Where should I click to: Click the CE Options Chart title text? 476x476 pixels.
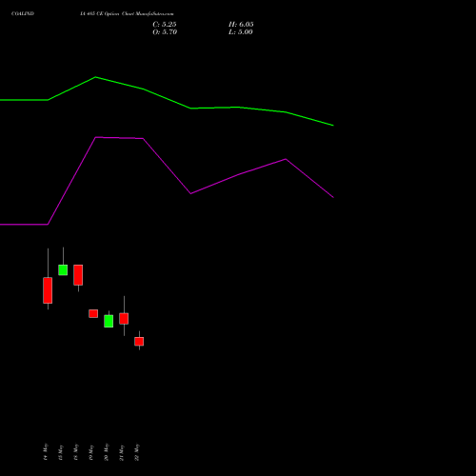127,13
